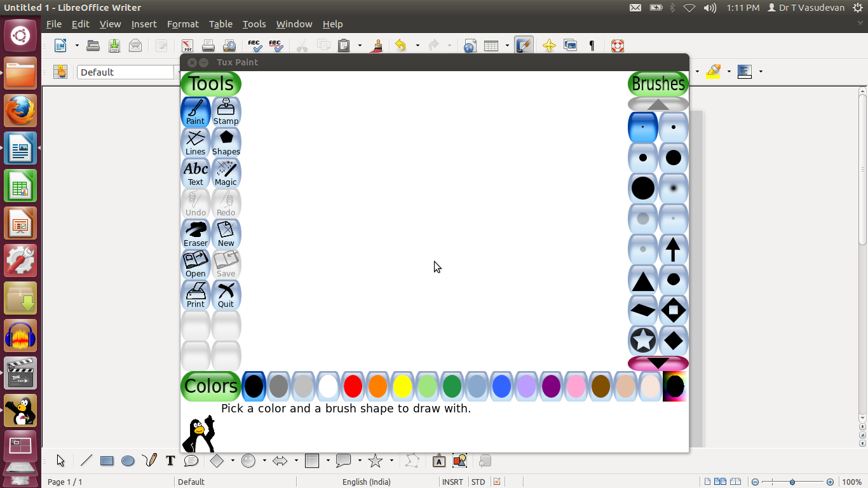Print the Tux Paint drawing
This screenshot has width=868, height=488.
[196, 295]
